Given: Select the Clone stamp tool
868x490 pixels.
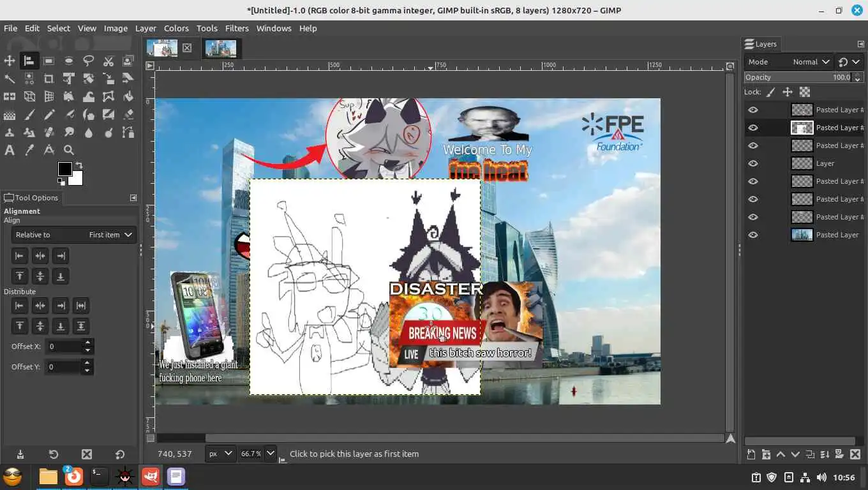Looking at the screenshot, I should pos(10,133).
